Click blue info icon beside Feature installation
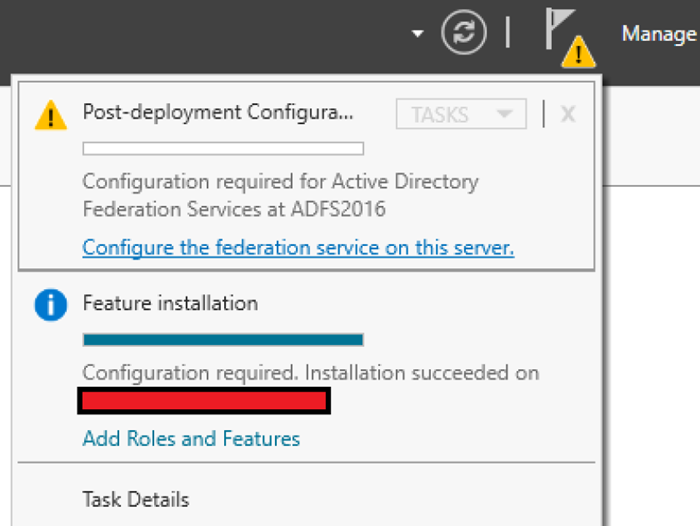Image resolution: width=700 pixels, height=526 pixels. (x=51, y=305)
